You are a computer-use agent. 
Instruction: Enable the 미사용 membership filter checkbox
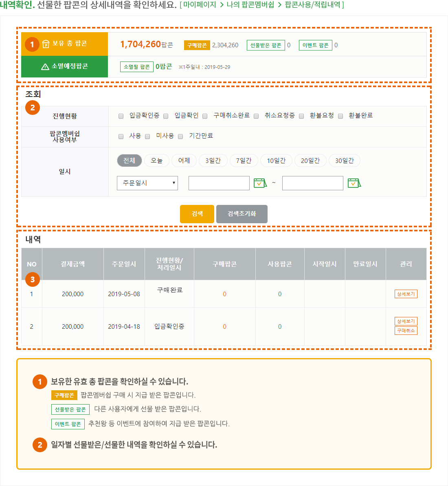pos(147,136)
